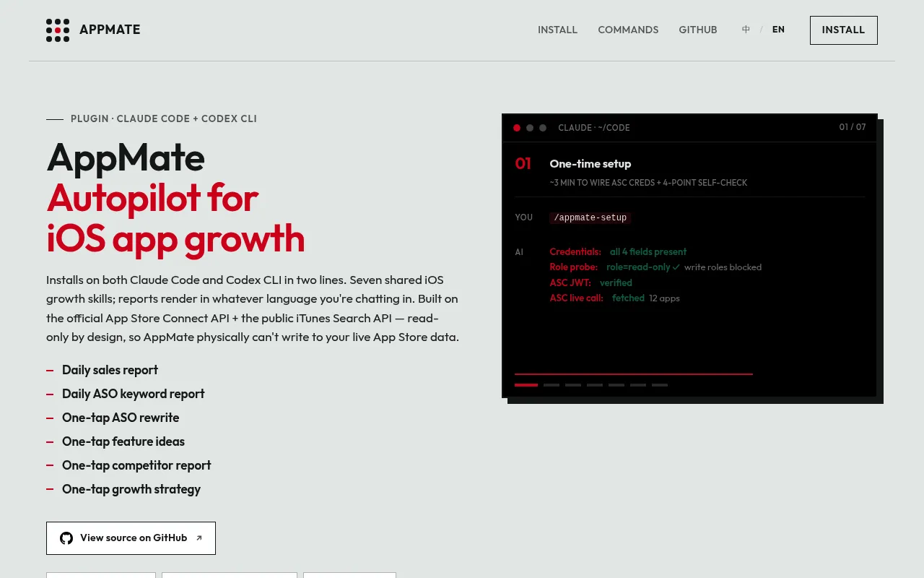Click View source on GitHub button
Viewport: 924px width, 578px height.
[131, 538]
